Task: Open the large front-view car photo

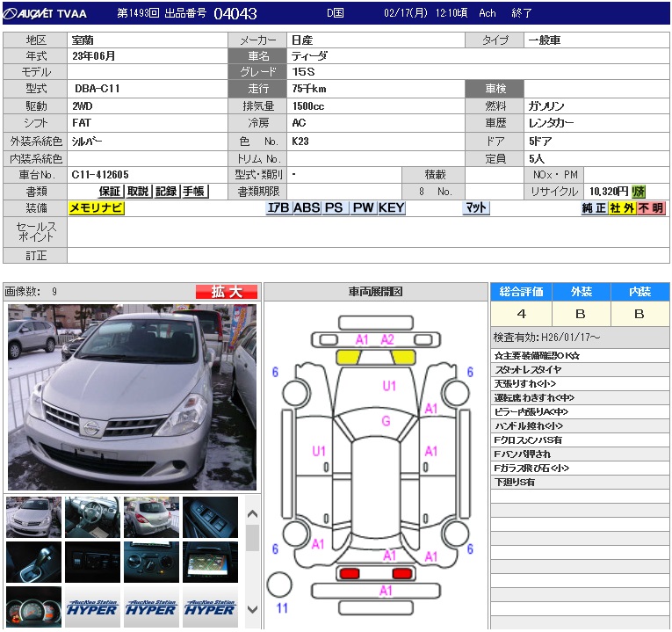Action: (x=132, y=397)
